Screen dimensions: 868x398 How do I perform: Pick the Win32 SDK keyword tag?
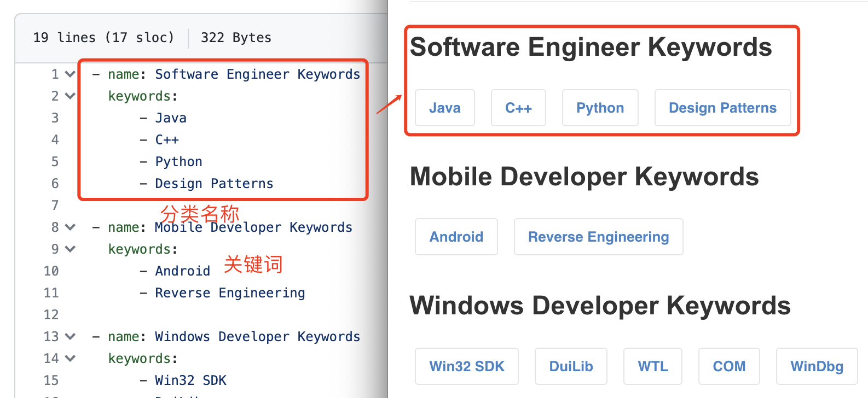coord(466,366)
